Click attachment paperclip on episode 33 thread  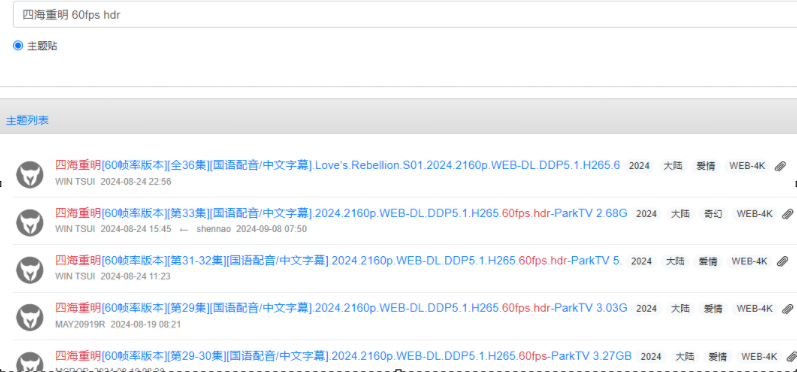tap(787, 214)
